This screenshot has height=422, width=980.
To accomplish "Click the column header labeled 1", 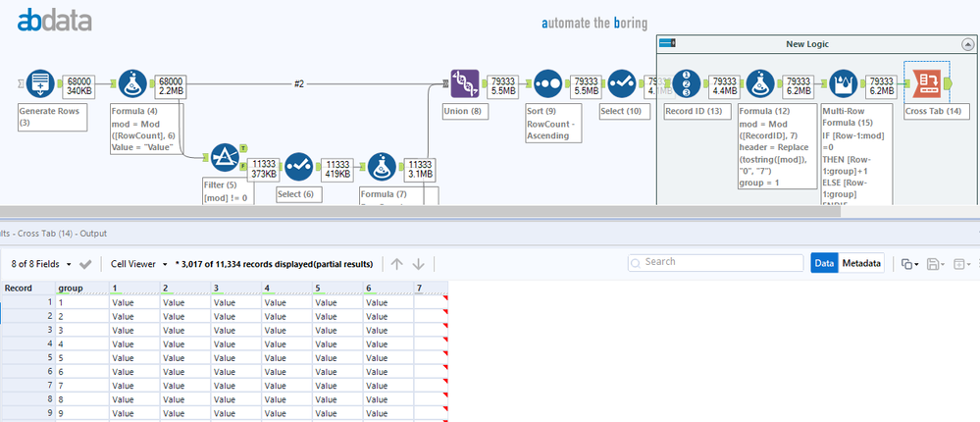I will (134, 289).
